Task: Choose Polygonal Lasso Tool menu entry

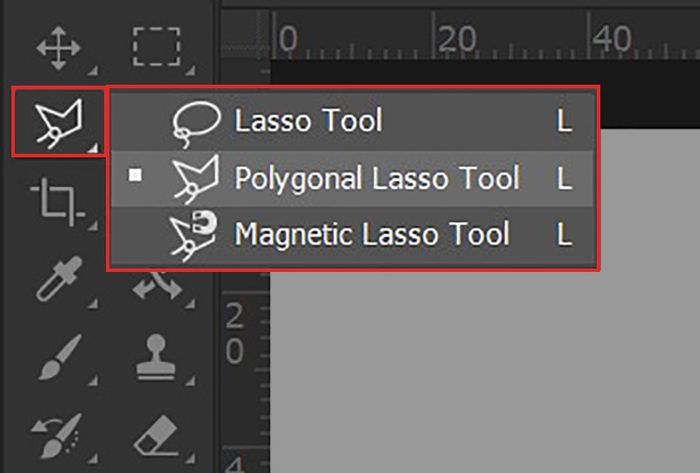Action: point(376,179)
